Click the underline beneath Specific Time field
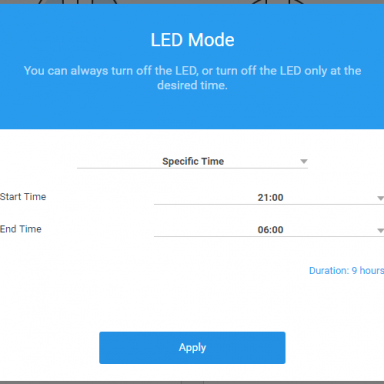 [192, 168]
